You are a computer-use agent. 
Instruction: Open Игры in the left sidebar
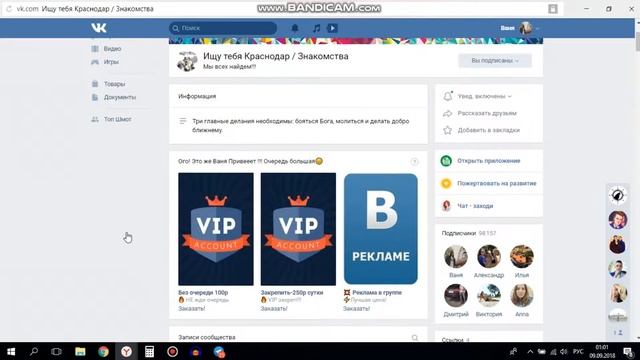[x=111, y=62]
